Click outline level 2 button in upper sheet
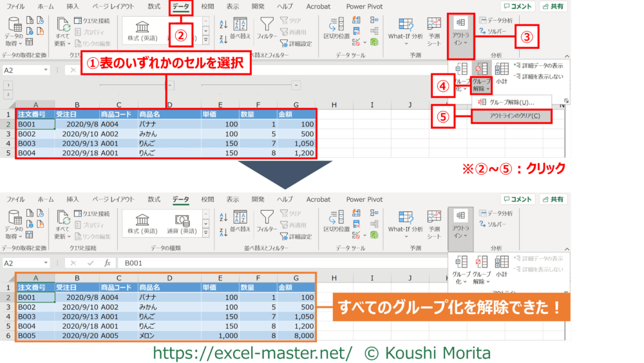Viewport: 644px width, 363px height. pos(8,94)
